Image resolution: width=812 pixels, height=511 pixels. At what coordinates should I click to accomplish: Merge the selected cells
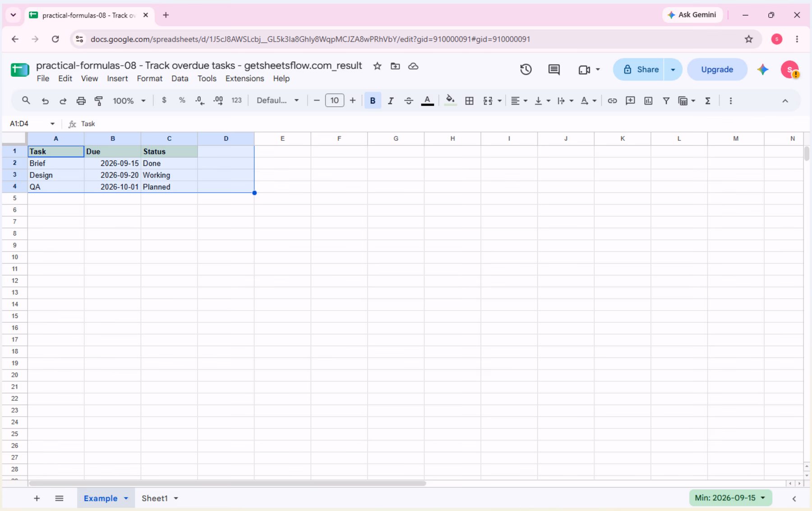488,101
